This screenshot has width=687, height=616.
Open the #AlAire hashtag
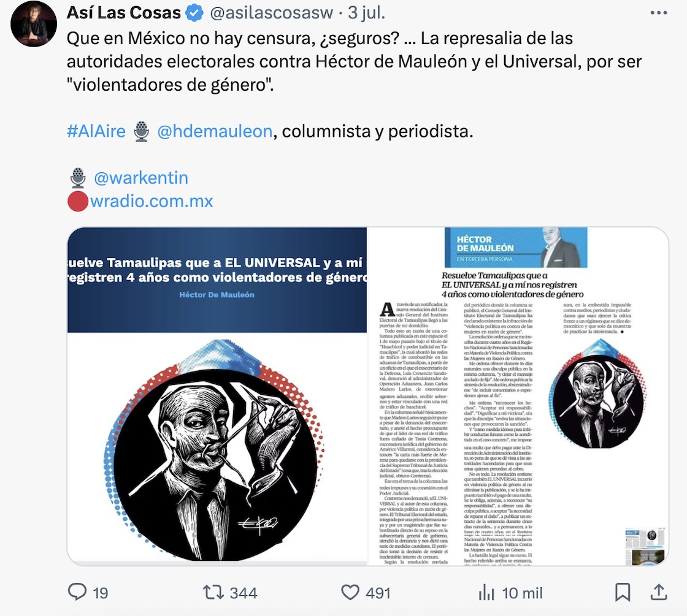click(96, 131)
